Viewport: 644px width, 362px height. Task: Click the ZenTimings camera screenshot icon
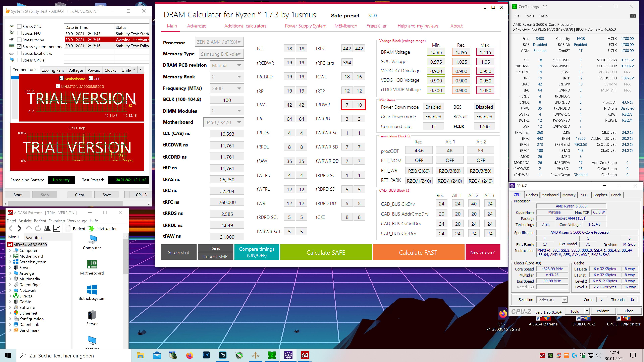pyautogui.click(x=633, y=16)
